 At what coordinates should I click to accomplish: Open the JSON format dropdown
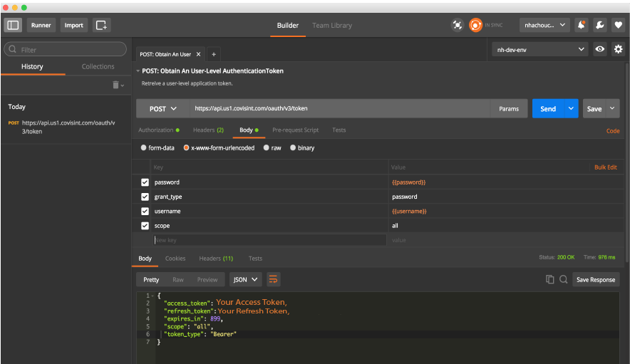(x=246, y=280)
